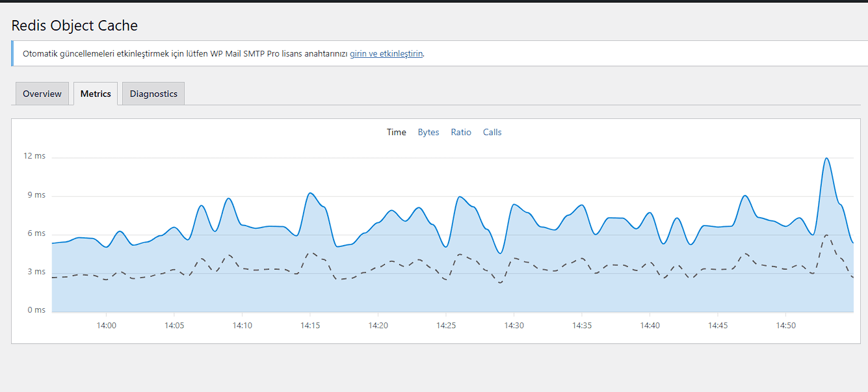This screenshot has height=392, width=868.
Task: Click the 0 ms y-axis label
Action: tap(36, 310)
